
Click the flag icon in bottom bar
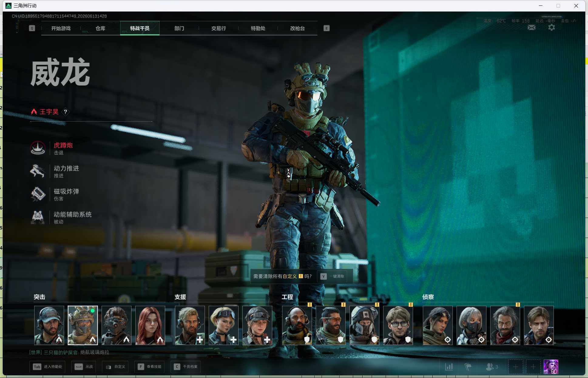pos(468,367)
